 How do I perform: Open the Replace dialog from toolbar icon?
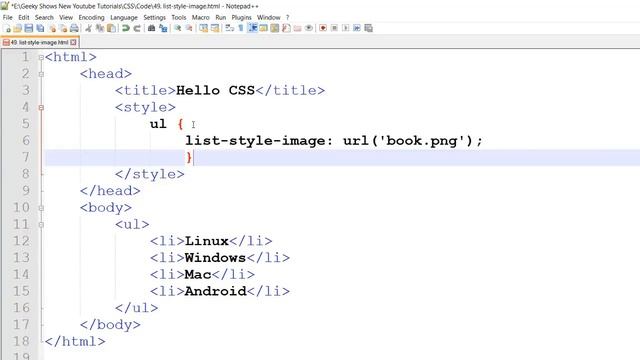pyautogui.click(x=163, y=28)
